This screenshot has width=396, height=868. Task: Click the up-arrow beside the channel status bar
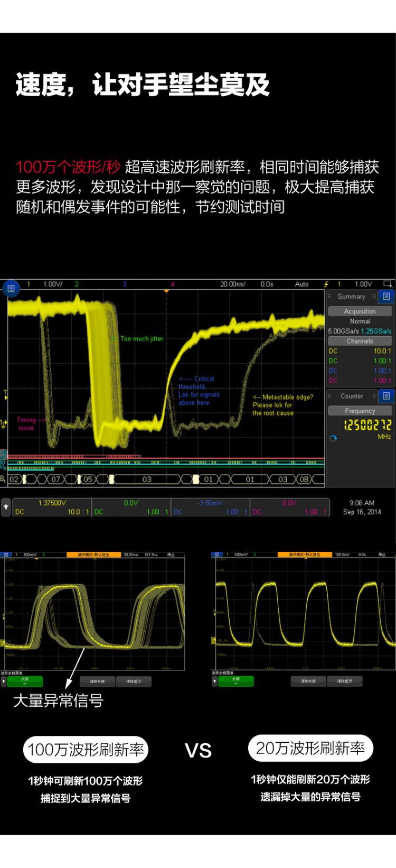pos(6,506)
